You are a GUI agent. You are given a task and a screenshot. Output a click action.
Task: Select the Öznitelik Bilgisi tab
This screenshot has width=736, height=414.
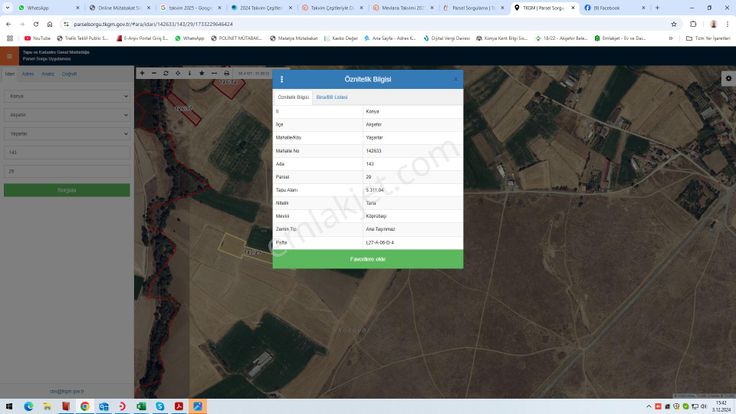point(293,96)
